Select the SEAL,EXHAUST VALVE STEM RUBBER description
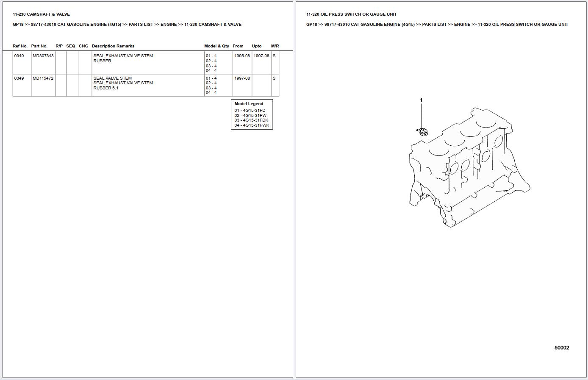The height and width of the screenshot is (380, 588). [123, 58]
